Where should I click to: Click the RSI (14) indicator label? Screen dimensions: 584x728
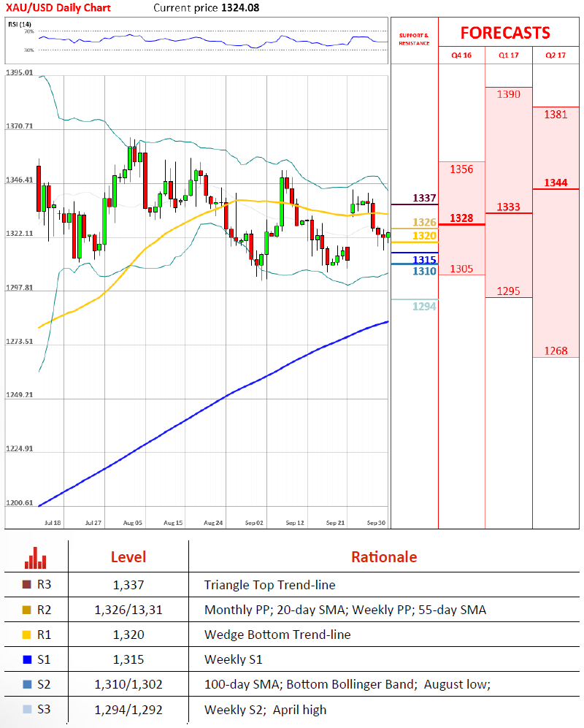[20, 24]
